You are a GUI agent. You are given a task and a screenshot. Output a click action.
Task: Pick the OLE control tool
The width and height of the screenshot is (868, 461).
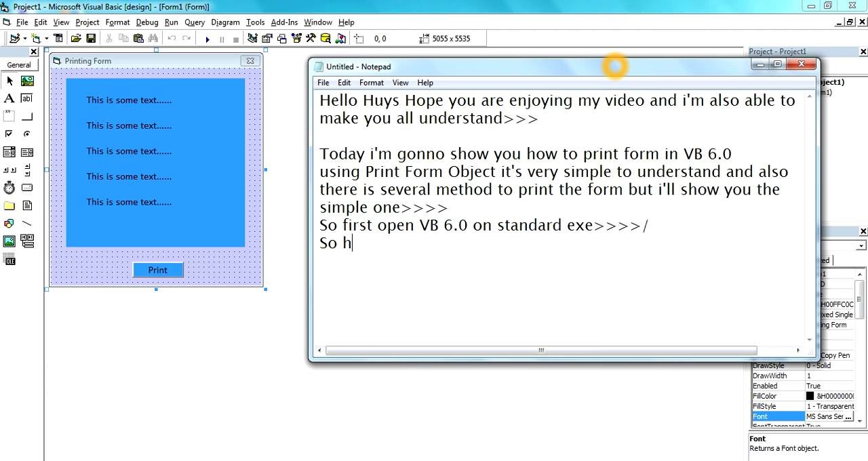click(9, 259)
